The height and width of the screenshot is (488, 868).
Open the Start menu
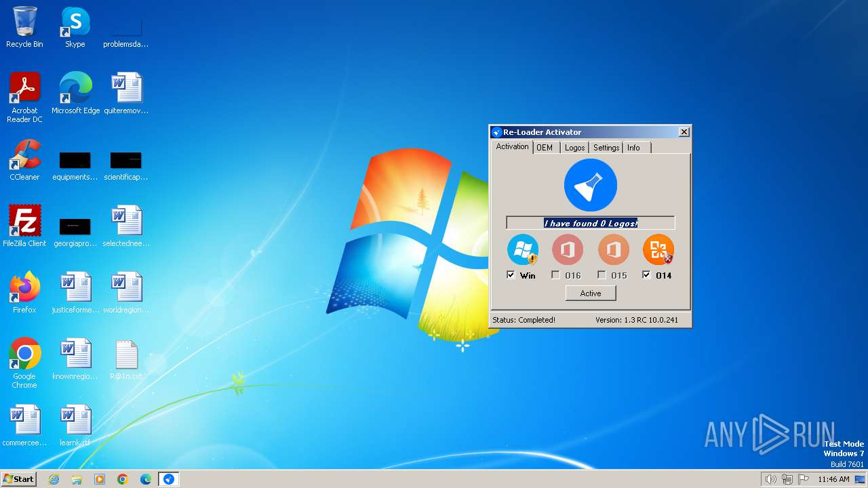click(18, 479)
